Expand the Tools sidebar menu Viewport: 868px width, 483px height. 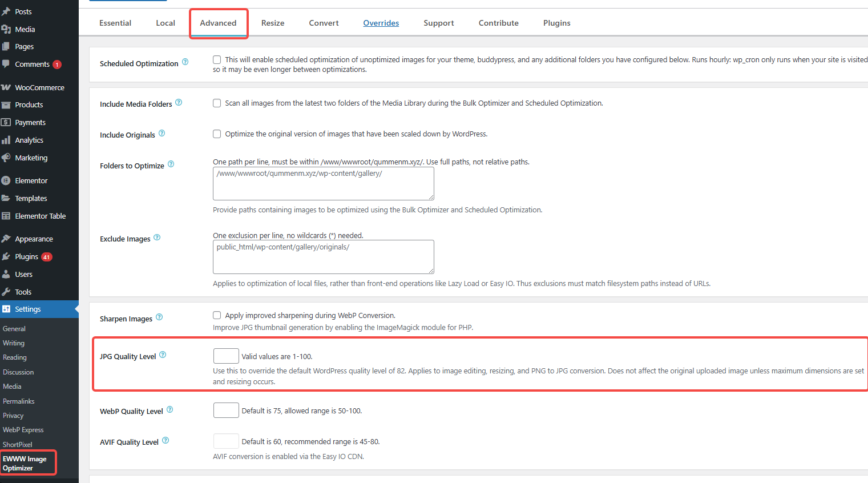pyautogui.click(x=23, y=292)
